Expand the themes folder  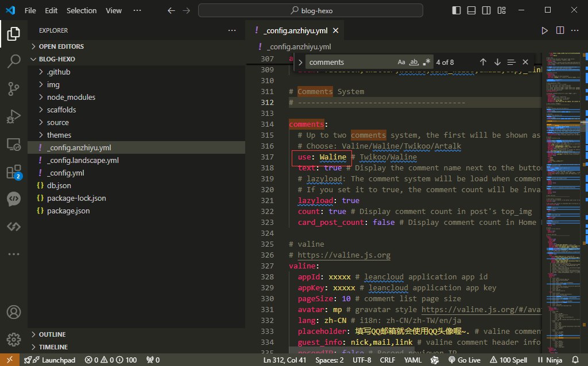pyautogui.click(x=59, y=135)
